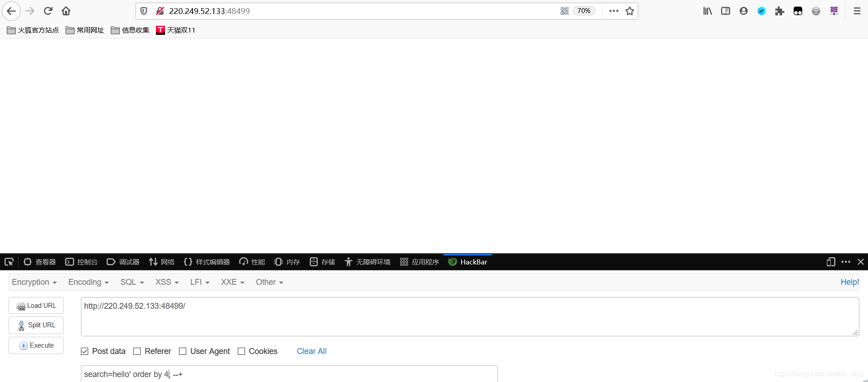Close the developer tools panel
The width and height of the screenshot is (868, 382).
pyautogui.click(x=861, y=262)
